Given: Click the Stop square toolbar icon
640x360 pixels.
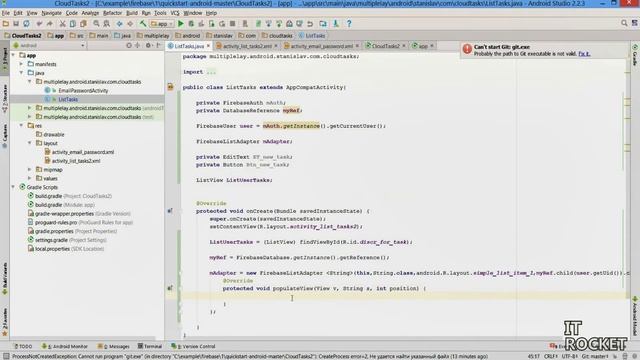Looking at the screenshot, I should point(232,24).
